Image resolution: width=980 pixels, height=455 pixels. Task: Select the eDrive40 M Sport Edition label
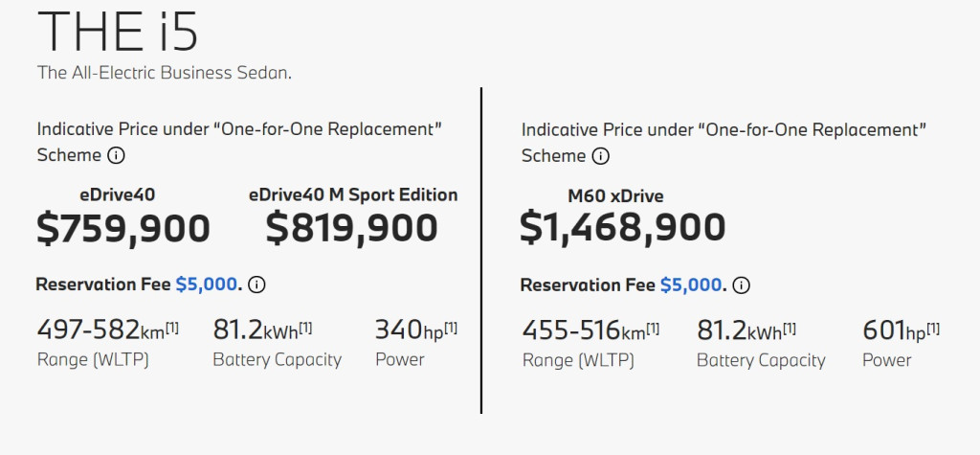pyautogui.click(x=352, y=195)
